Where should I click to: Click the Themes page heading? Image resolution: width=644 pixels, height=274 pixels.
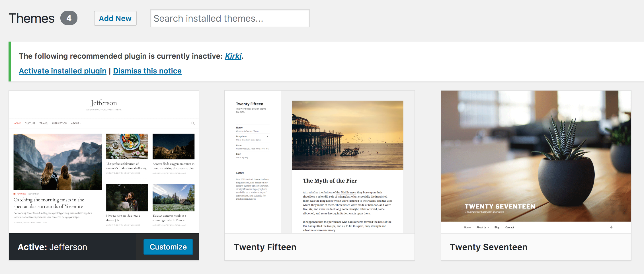click(x=32, y=18)
